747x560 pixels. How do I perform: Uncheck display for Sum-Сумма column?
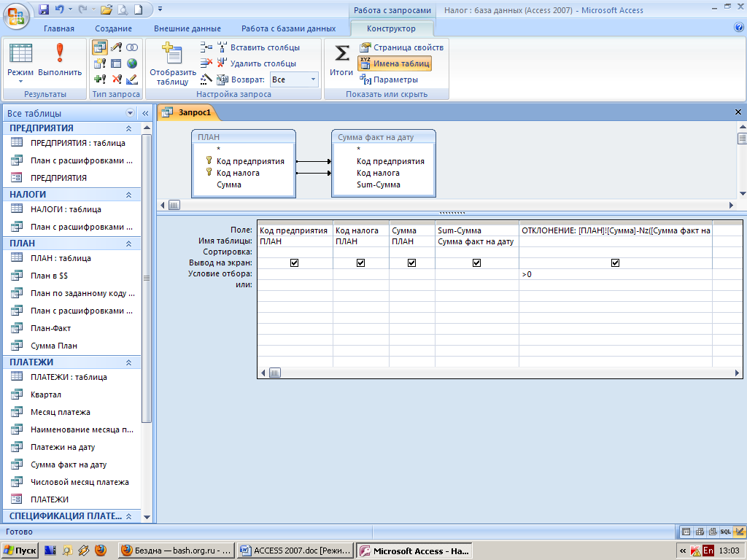476,262
